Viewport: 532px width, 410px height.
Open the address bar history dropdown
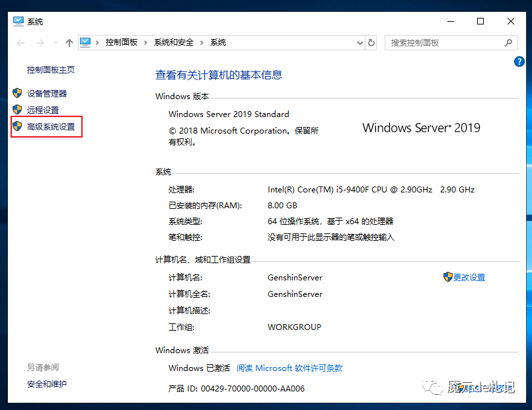click(x=360, y=43)
